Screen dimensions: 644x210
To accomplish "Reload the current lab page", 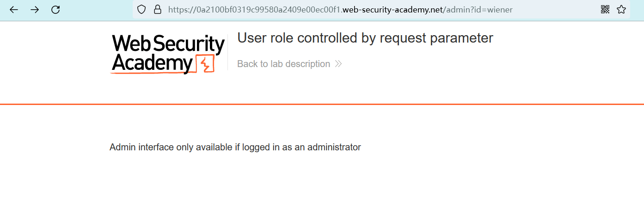I will 55,9.
